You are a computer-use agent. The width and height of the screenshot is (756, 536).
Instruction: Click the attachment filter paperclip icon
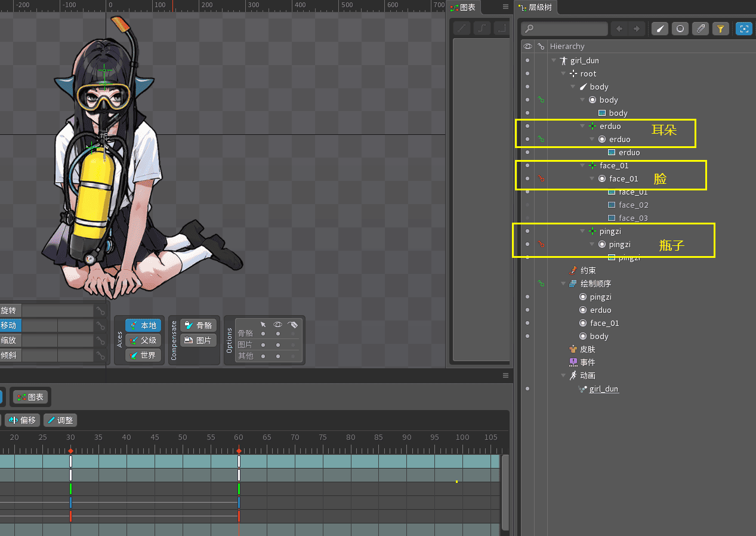[701, 29]
